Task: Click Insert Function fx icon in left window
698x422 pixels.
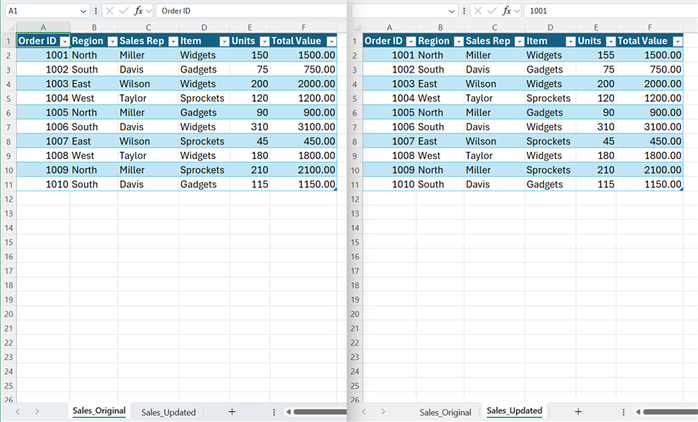Action: 138,11
